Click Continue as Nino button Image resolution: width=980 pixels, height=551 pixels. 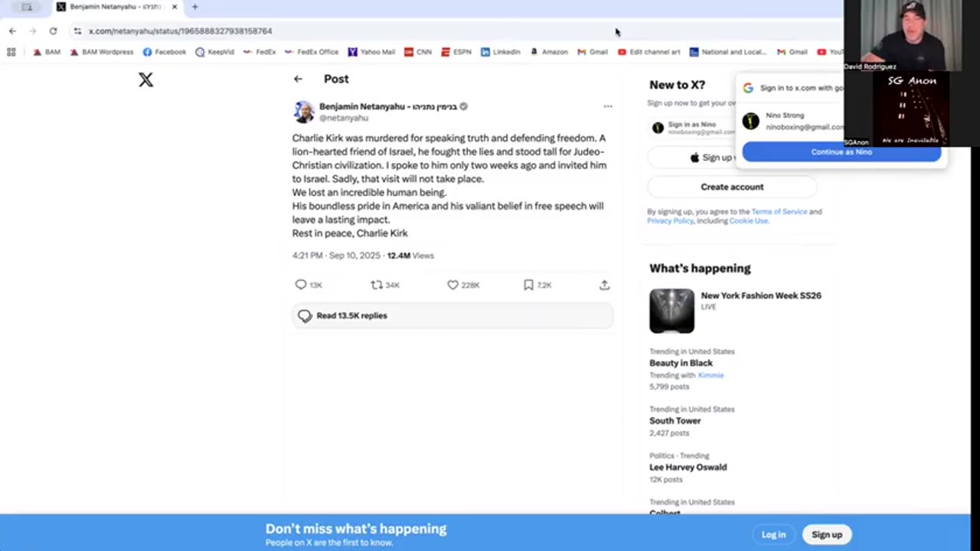841,152
